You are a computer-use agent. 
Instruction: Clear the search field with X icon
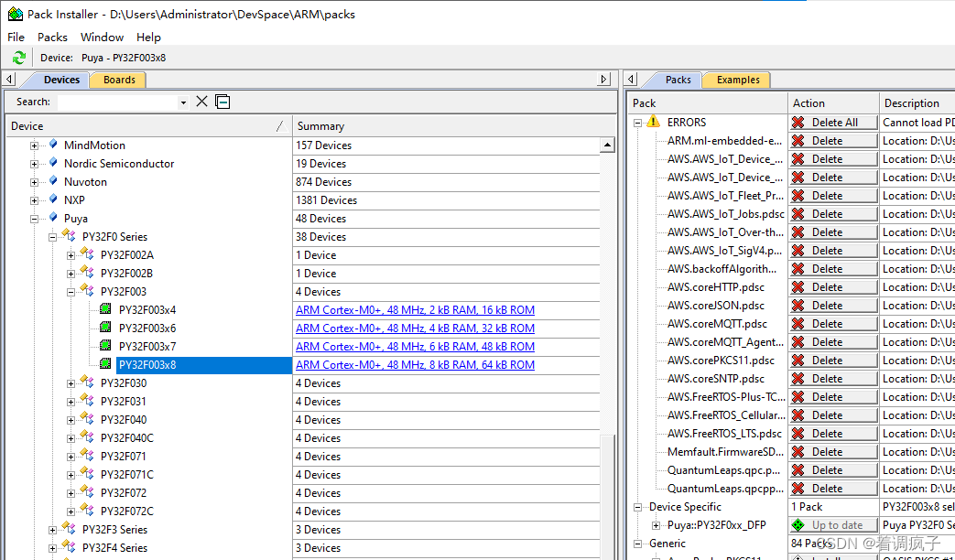(201, 102)
